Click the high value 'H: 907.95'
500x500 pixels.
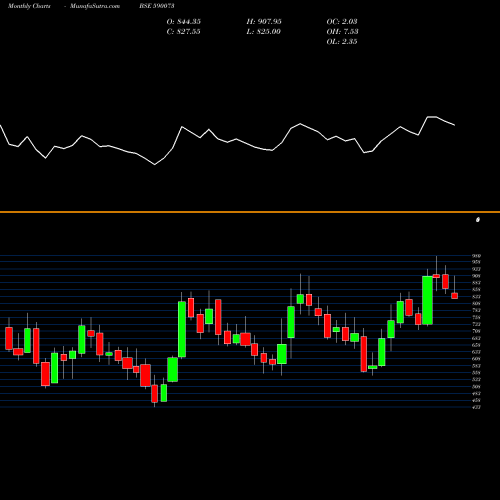264,21
